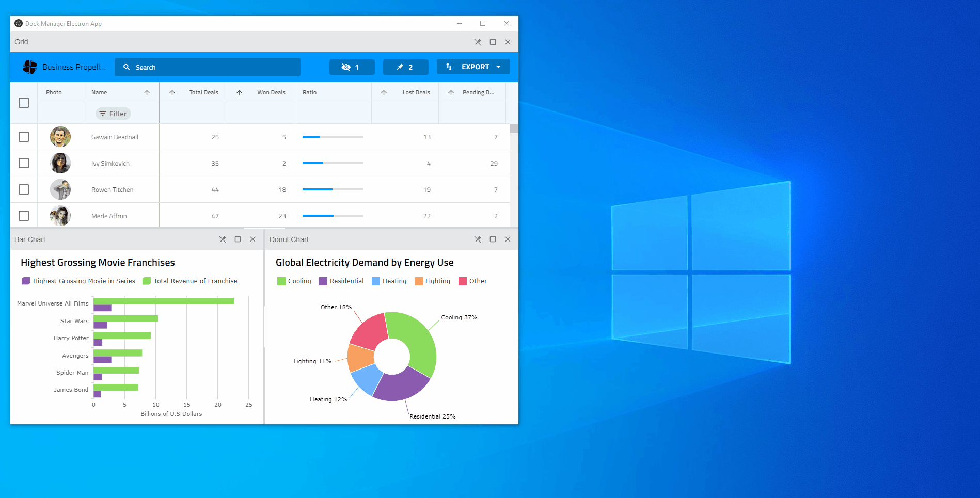This screenshot has width=980, height=498.
Task: Unpin the Grid pane
Action: point(478,42)
